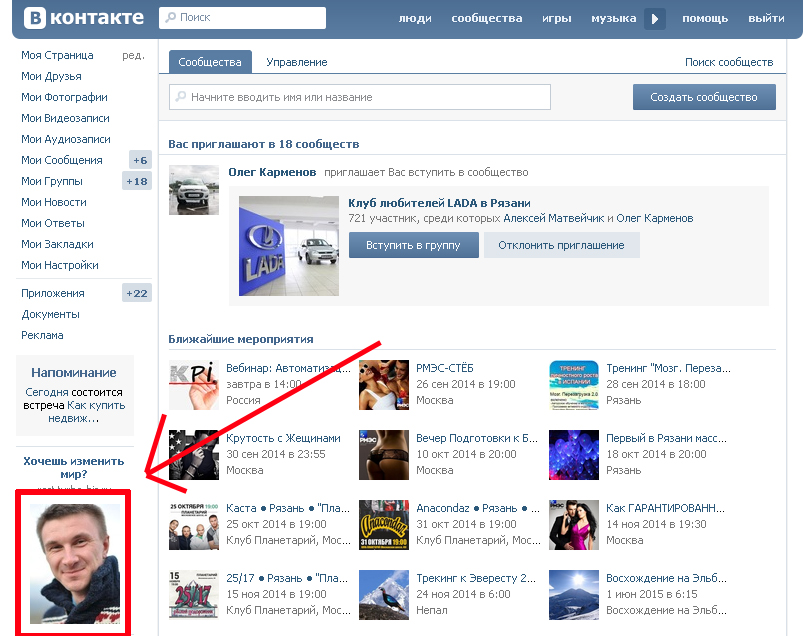810x636 pixels.
Task: Open Поиск сообществ link
Action: [729, 62]
